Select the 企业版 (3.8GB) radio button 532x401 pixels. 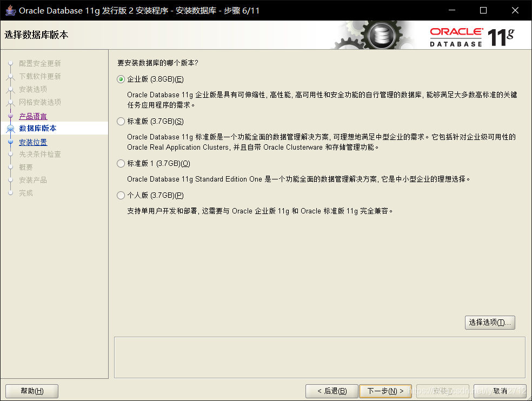pyautogui.click(x=121, y=79)
